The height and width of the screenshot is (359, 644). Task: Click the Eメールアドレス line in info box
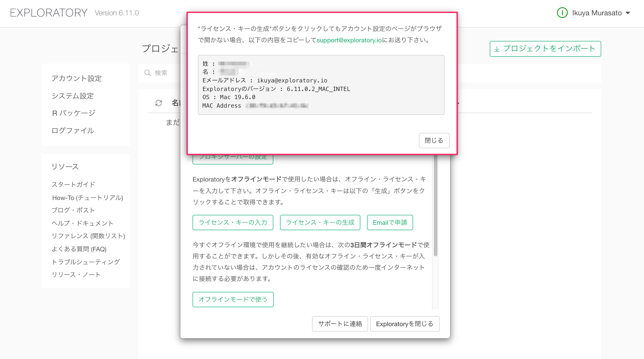pyautogui.click(x=265, y=80)
